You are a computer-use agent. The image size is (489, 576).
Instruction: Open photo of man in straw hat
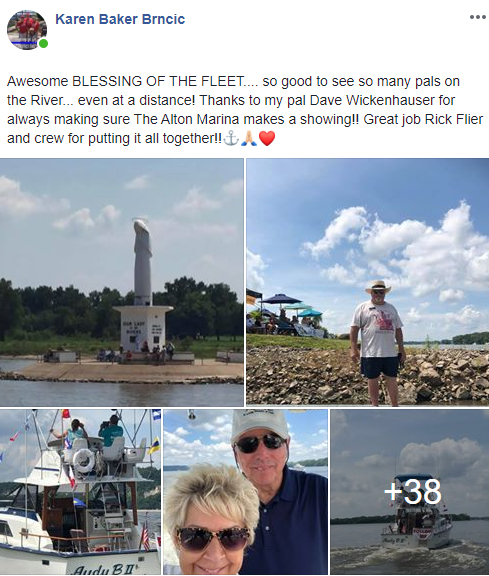coord(367,282)
